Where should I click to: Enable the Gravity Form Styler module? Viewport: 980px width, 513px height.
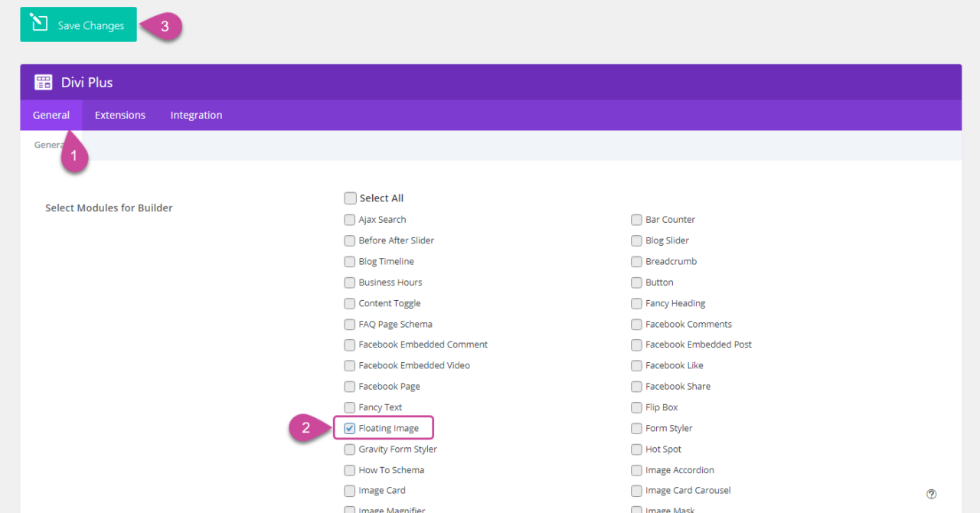tap(350, 449)
